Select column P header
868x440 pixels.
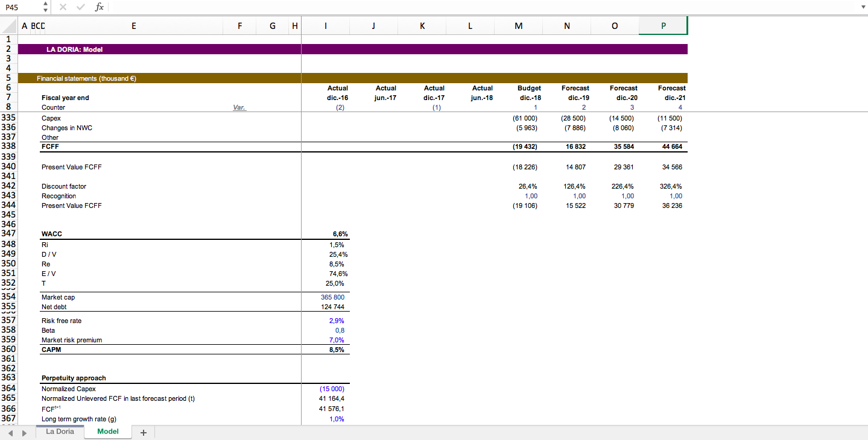(x=663, y=26)
